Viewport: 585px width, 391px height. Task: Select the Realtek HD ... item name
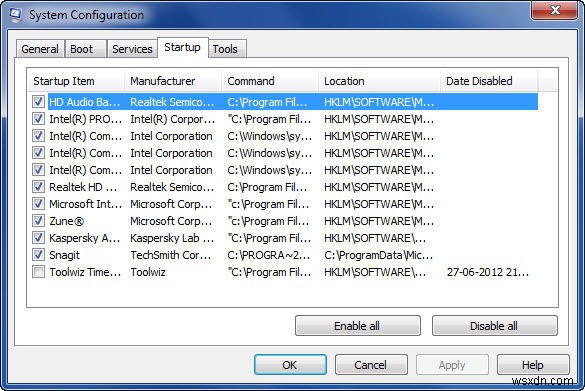[x=83, y=187]
